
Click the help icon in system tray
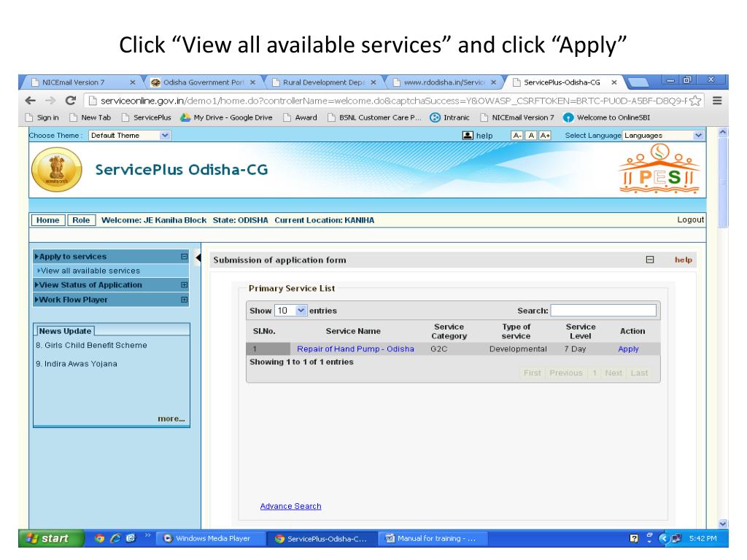pyautogui.click(x=634, y=539)
